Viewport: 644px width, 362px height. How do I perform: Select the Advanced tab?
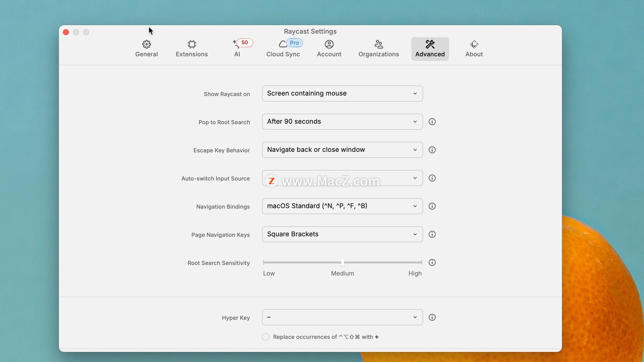point(430,49)
